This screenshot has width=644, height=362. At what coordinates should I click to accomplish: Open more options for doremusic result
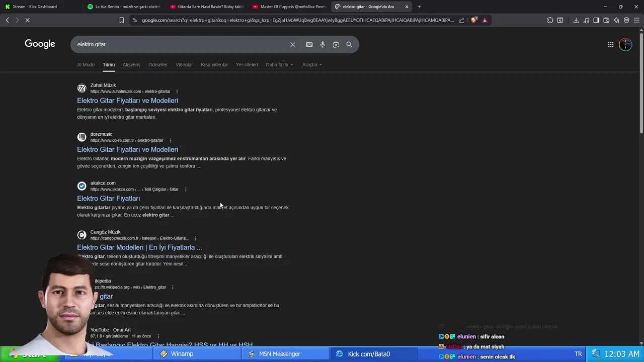171,140
